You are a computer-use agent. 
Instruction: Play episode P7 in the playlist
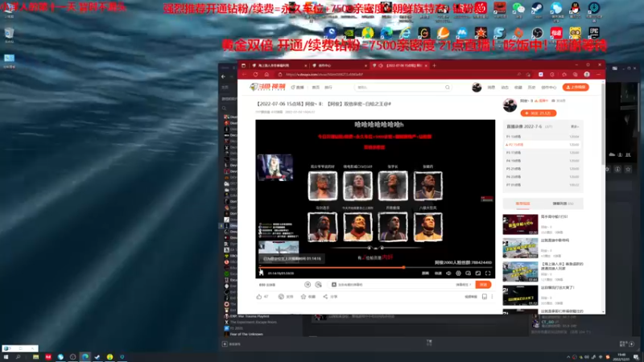(542, 185)
